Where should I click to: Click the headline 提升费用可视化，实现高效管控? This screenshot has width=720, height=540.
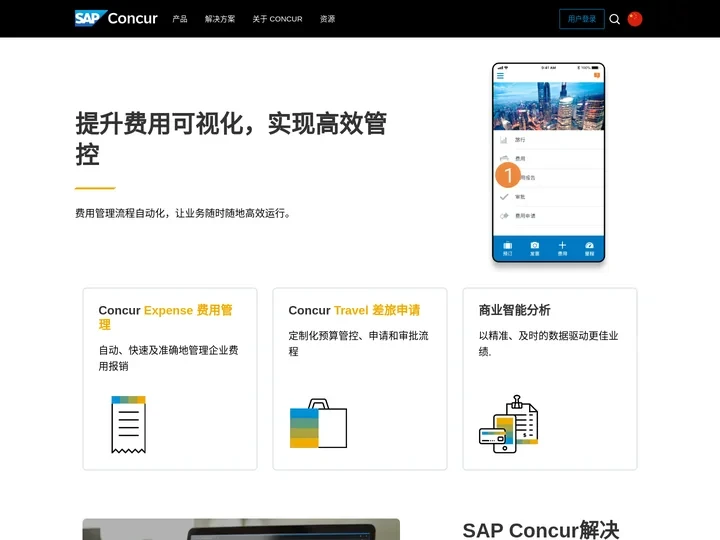click(231, 138)
